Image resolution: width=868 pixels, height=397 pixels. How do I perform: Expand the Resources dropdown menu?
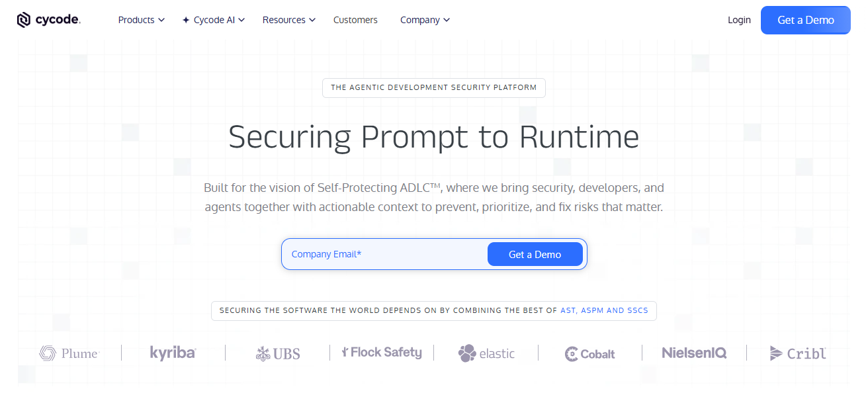pos(289,20)
